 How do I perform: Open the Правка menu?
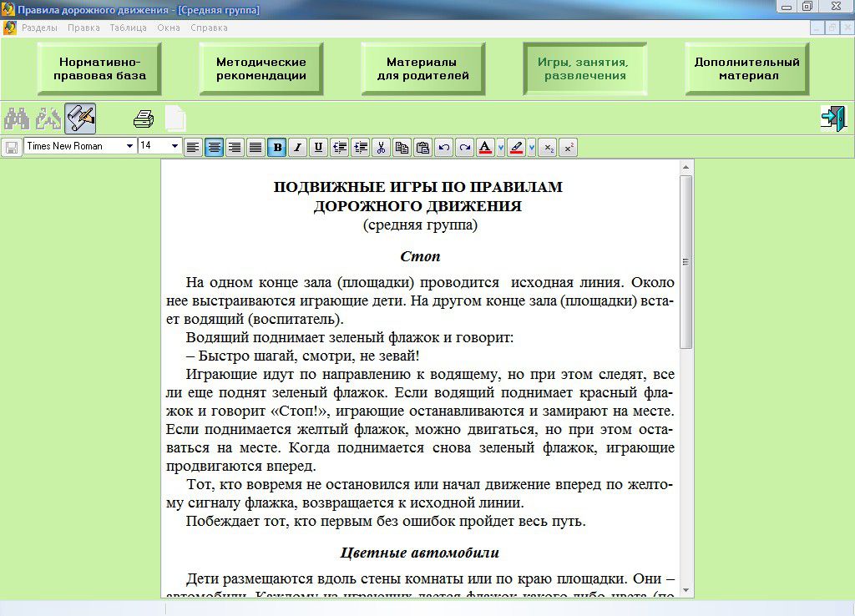83,28
